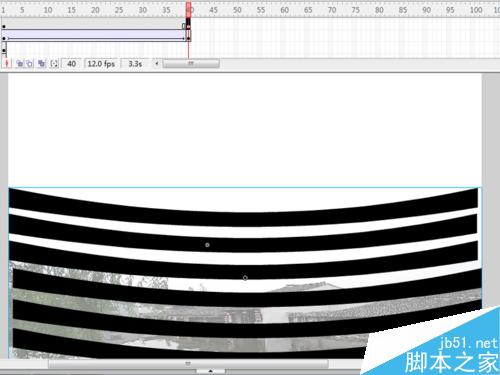500x375 pixels.
Task: Toggle Onion Skin Outlines icon
Action: (x=30, y=63)
